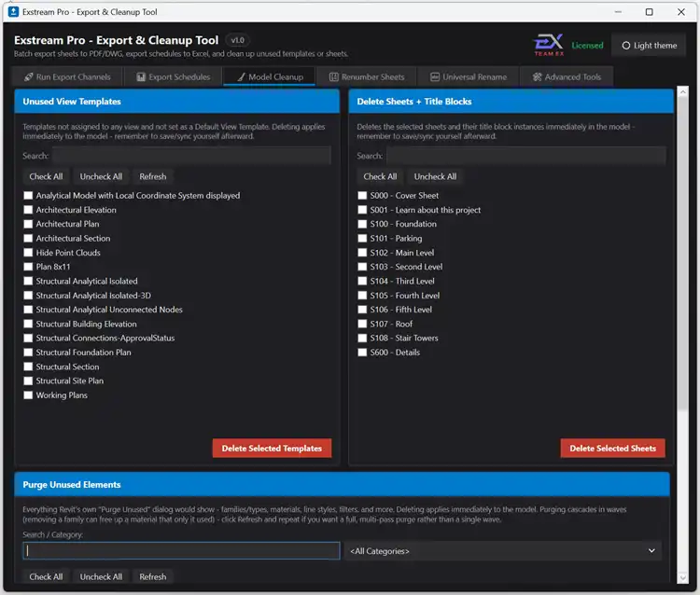Viewport: 700px width, 595px height.
Task: Click the Exstream Pro app icon in title bar
Action: point(13,11)
